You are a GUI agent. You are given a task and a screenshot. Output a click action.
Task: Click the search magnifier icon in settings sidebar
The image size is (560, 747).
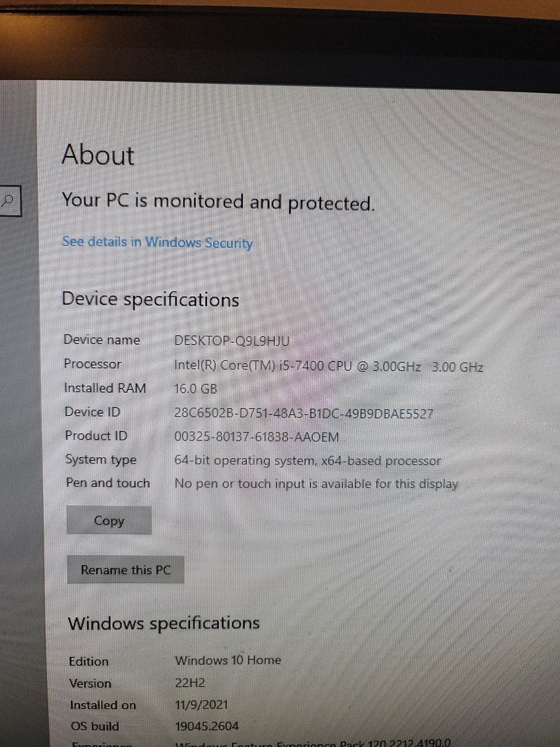tap(8, 201)
